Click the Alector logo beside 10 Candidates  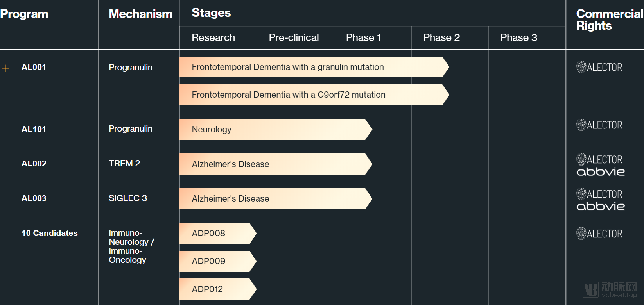[x=599, y=234]
